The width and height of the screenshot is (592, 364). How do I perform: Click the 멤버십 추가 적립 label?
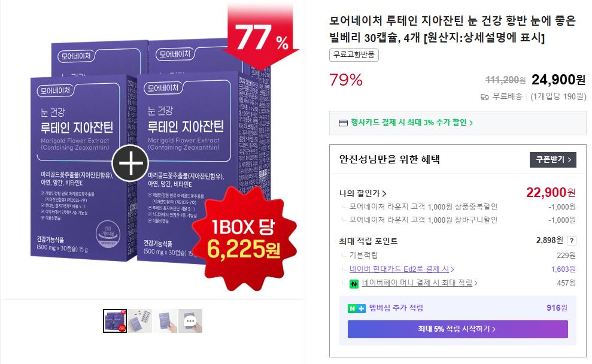[396, 308]
